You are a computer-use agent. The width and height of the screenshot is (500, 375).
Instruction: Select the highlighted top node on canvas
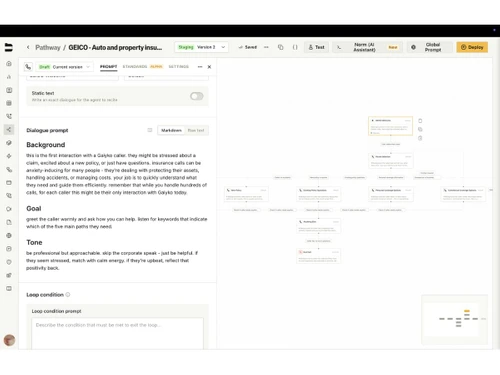point(390,126)
